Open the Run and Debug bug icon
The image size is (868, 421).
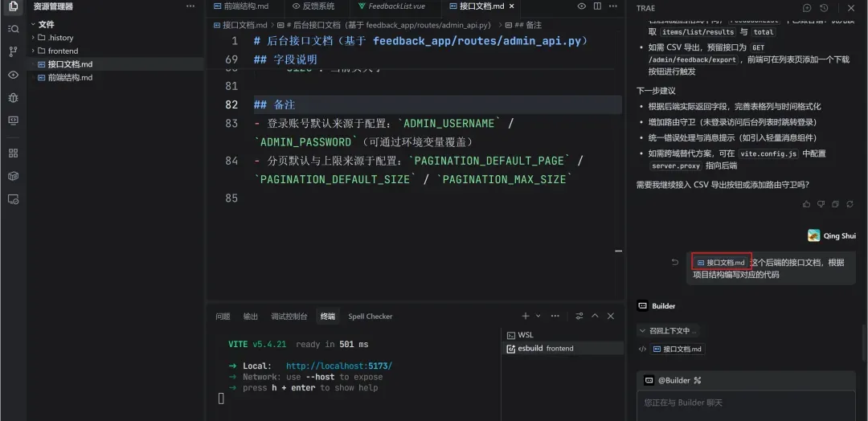click(x=13, y=97)
